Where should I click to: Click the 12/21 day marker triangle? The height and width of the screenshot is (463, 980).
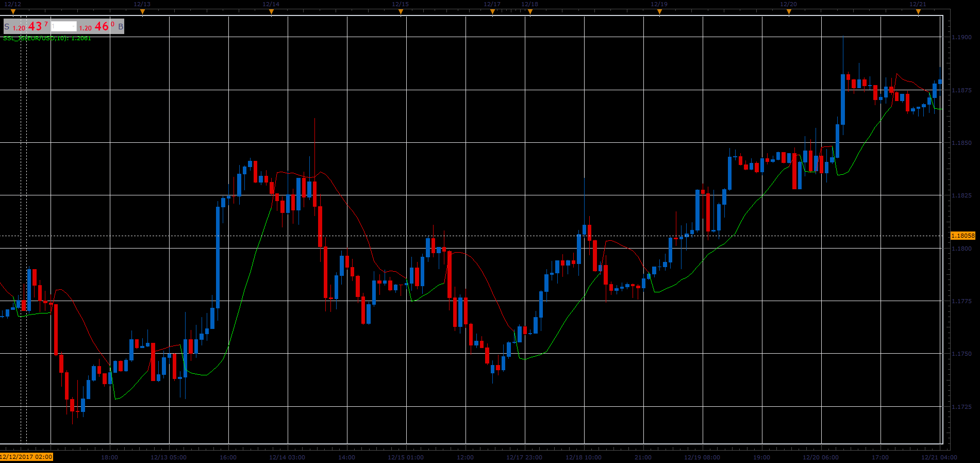tap(918, 12)
